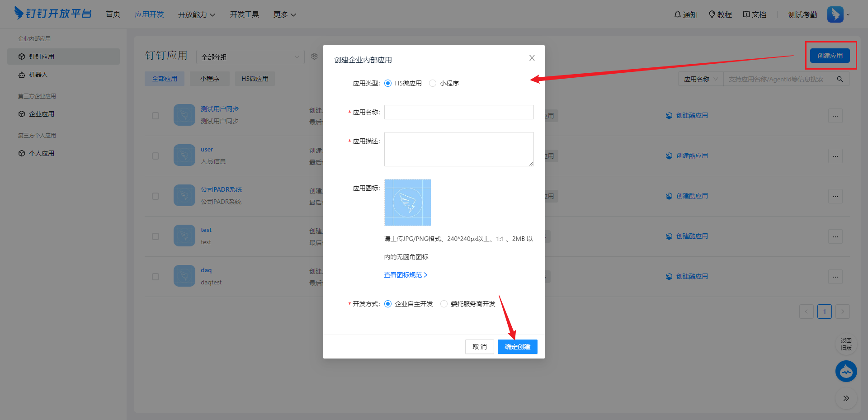The image size is (868, 420).
Task: Click the DingTalk open platform logo
Action: pyautogui.click(x=53, y=14)
